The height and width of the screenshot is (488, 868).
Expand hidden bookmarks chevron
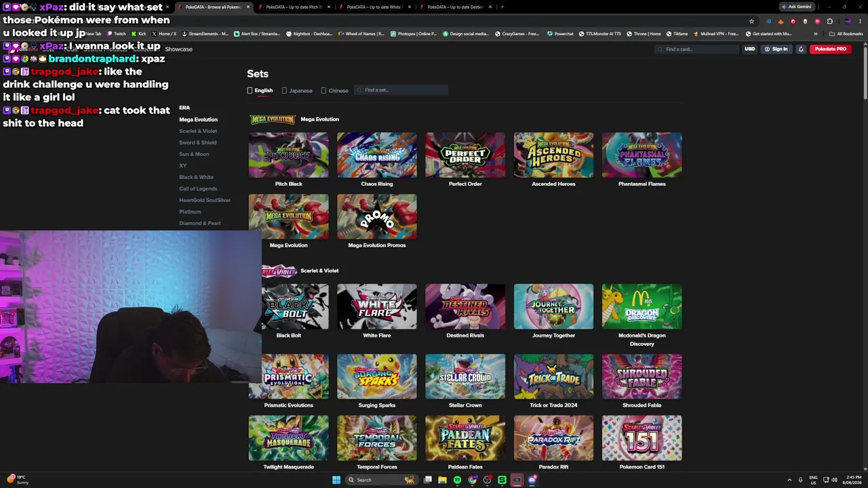point(815,33)
